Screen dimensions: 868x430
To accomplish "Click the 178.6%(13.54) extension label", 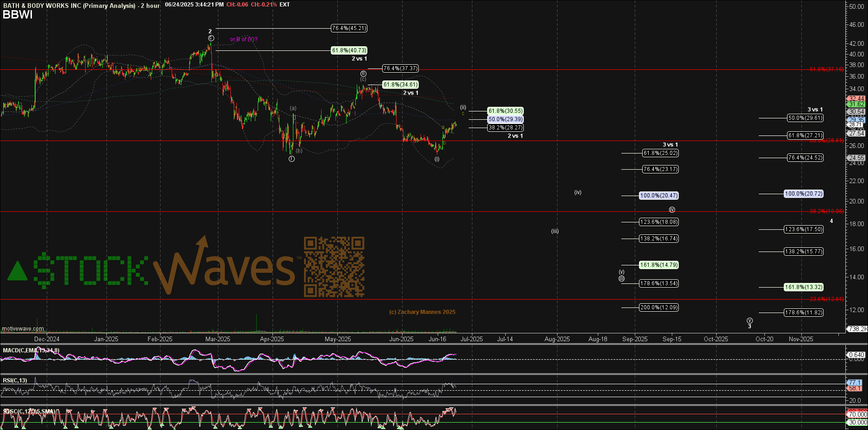I will click(x=659, y=283).
